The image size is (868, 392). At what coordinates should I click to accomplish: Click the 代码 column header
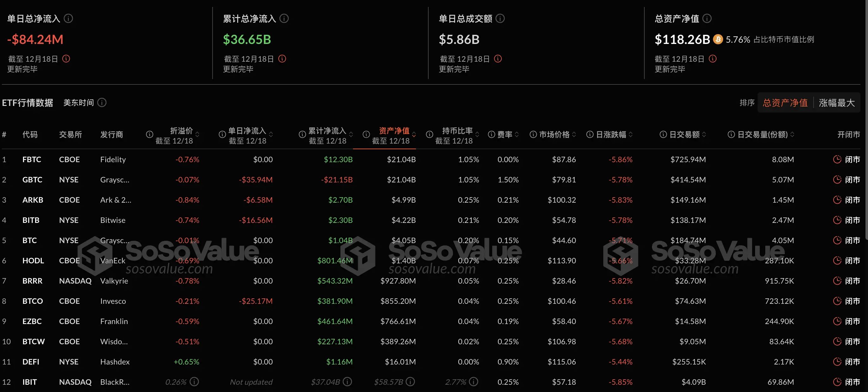(x=30, y=134)
